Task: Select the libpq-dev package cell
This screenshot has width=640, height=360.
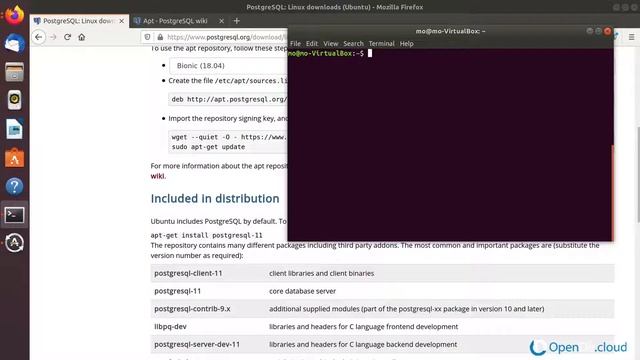Action: 170,327
